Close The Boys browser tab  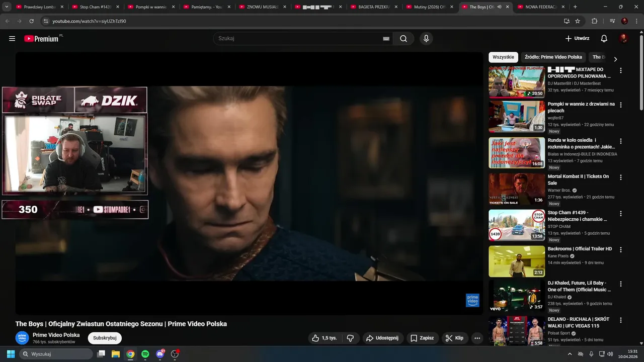pos(507,7)
